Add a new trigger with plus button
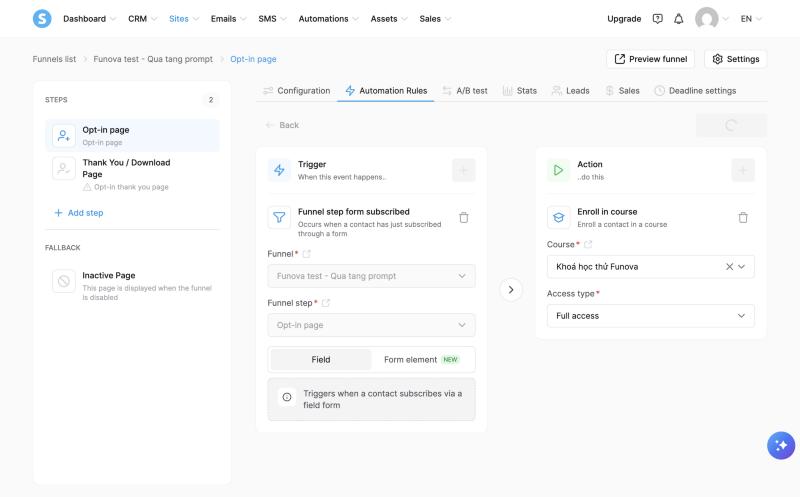The image size is (800, 497). 463,170
